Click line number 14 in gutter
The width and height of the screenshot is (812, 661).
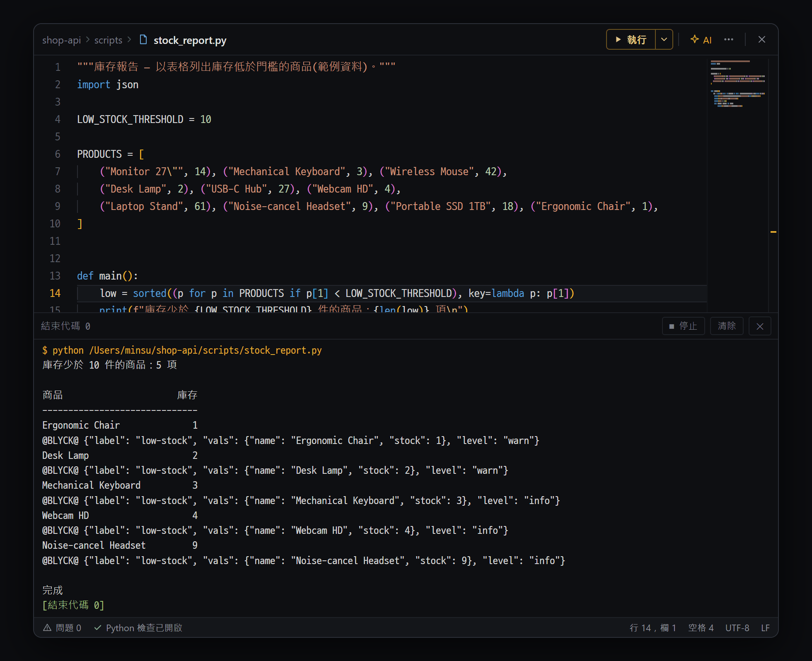click(55, 293)
